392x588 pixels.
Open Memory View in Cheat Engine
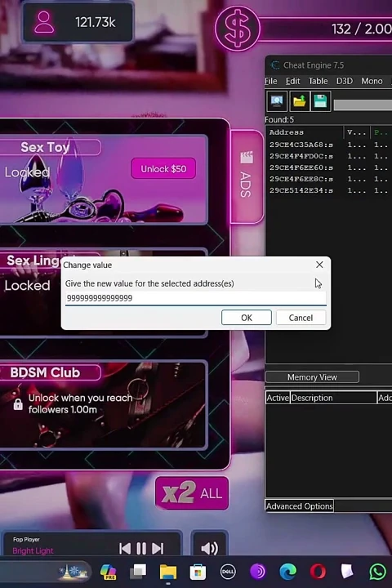coord(312,376)
